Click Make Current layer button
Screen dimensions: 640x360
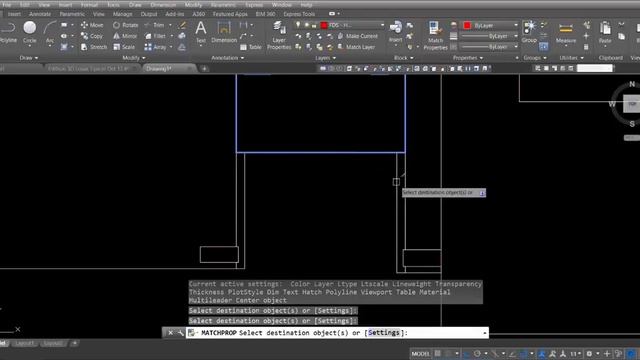(358, 36)
